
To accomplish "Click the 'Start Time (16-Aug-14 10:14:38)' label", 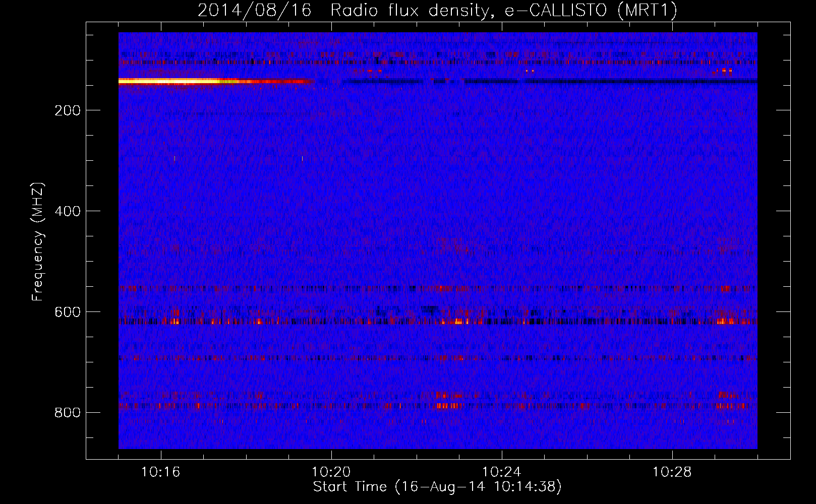I will coord(437,487).
